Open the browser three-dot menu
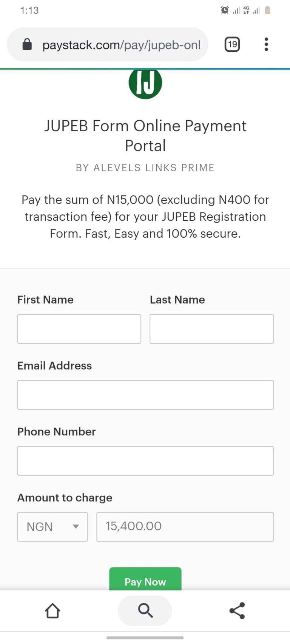290x644 pixels. pos(266,45)
